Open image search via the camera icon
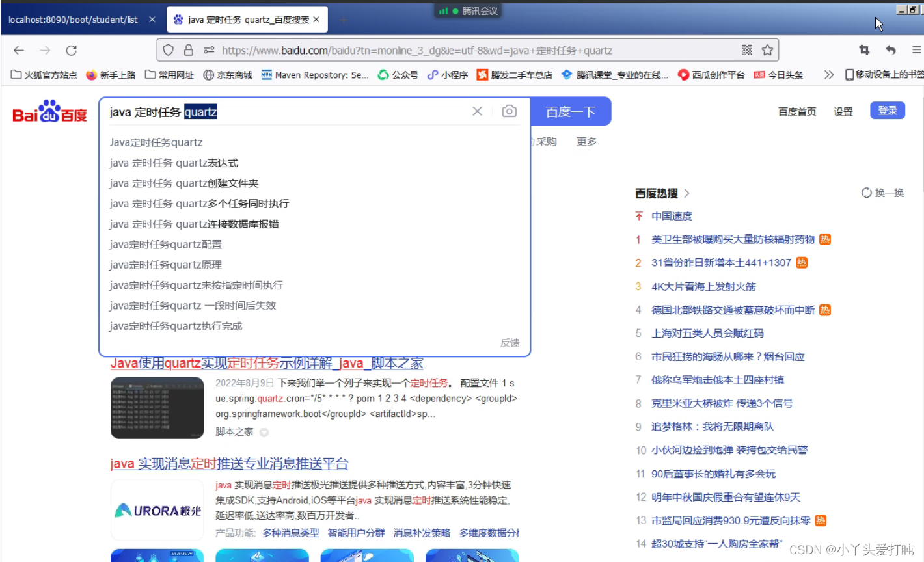924x562 pixels. (x=510, y=111)
